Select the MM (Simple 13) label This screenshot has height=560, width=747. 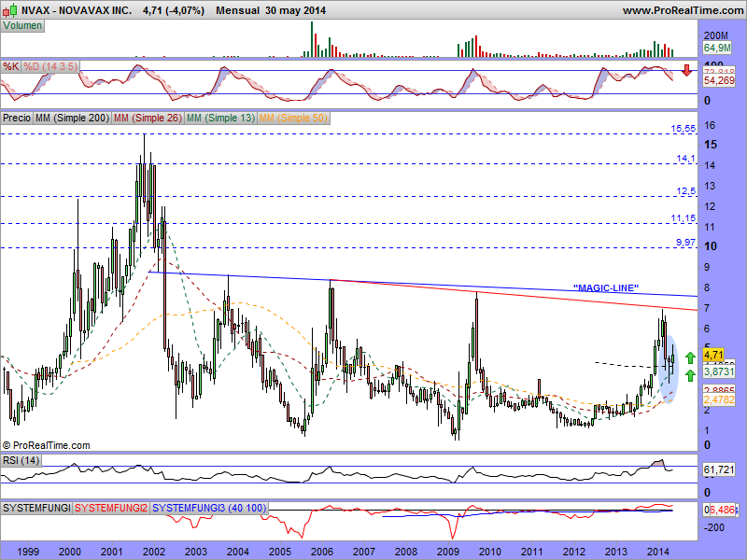coord(220,118)
